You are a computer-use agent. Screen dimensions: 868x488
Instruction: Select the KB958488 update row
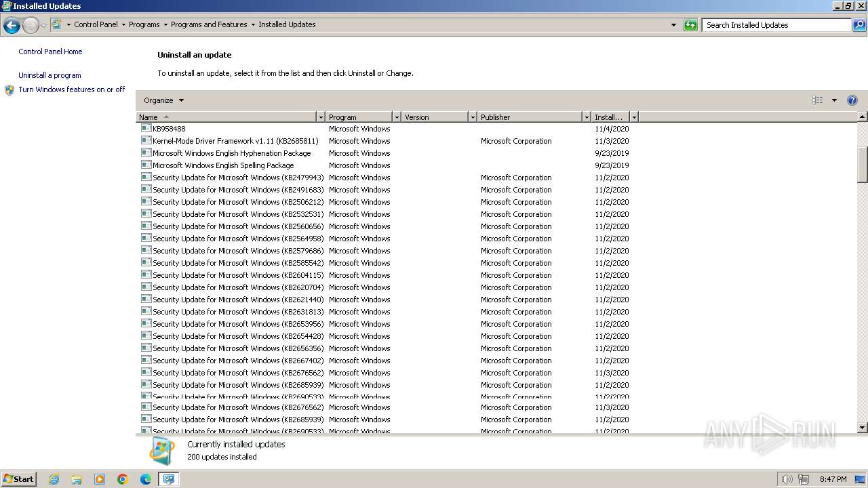click(x=387, y=129)
